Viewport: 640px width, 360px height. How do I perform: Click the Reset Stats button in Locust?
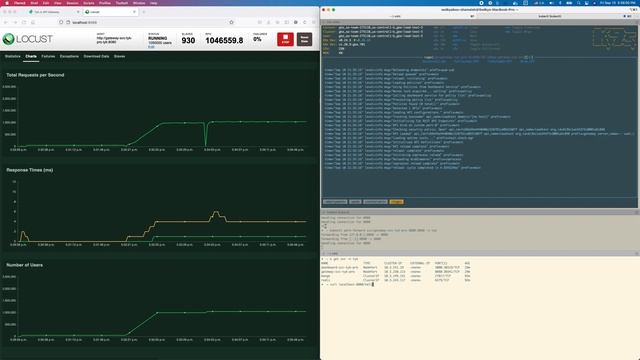pyautogui.click(x=304, y=39)
